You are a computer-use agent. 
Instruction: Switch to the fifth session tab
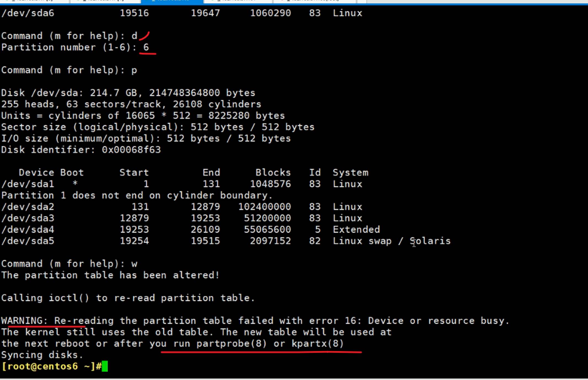pyautogui.click(x=314, y=1)
